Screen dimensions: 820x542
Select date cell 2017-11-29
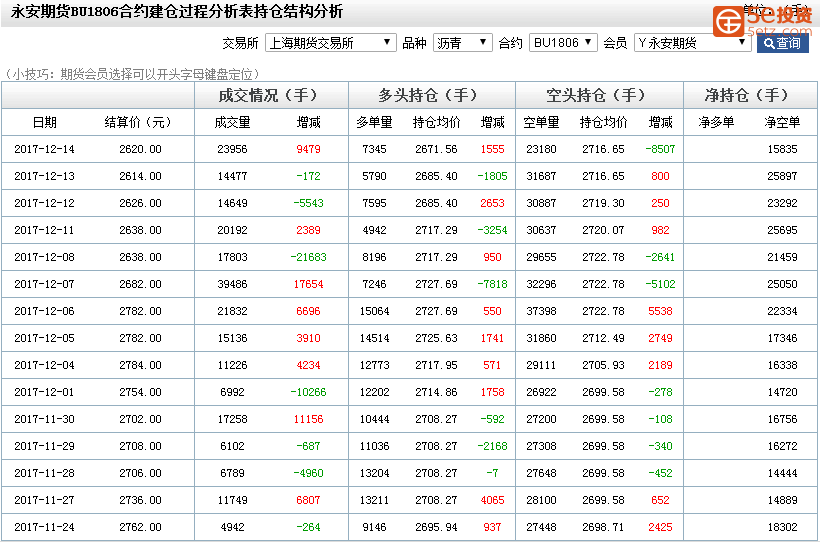click(44, 446)
